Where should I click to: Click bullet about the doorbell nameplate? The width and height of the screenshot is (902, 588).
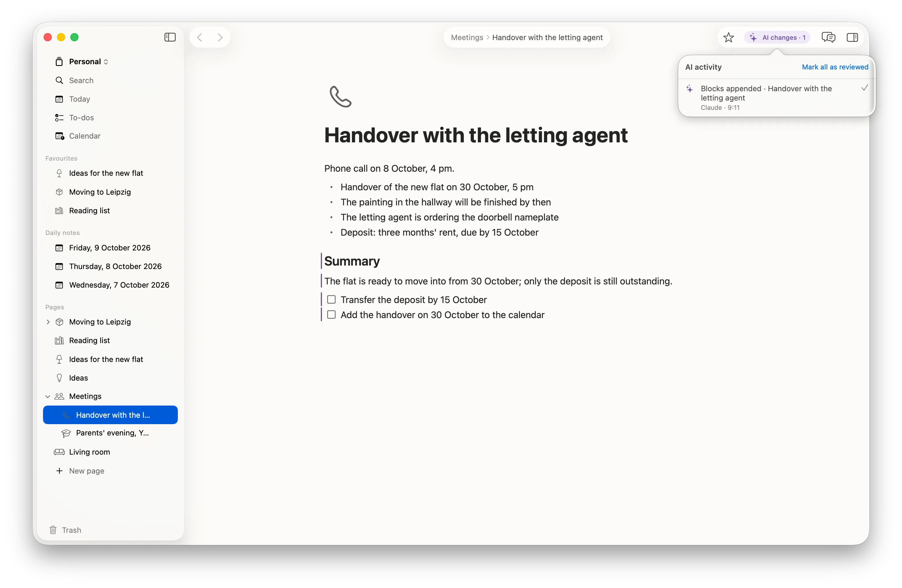click(449, 218)
